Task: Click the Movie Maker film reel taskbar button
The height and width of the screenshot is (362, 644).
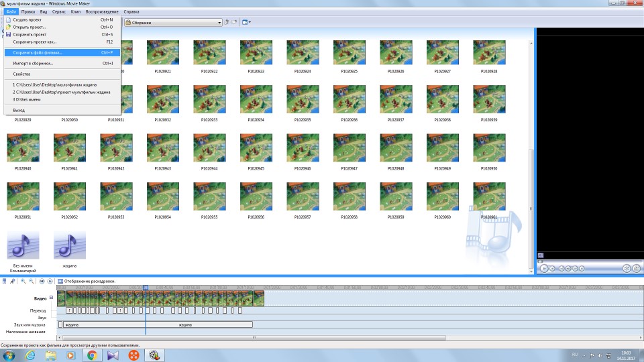Action: pos(154,355)
